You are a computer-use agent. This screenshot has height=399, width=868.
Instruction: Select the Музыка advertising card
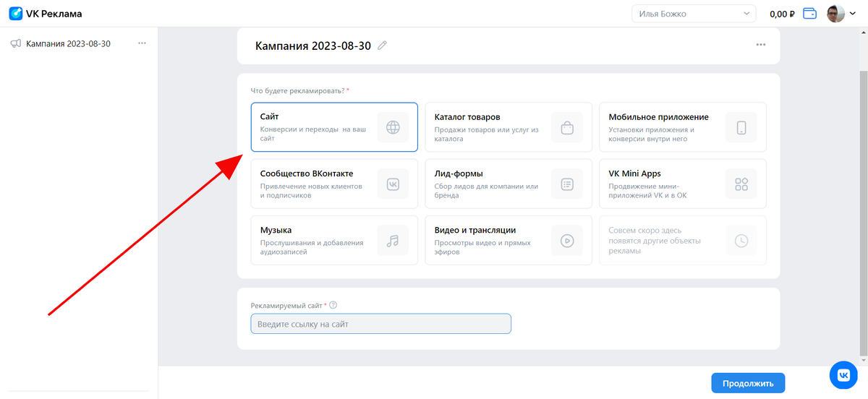[x=334, y=240]
